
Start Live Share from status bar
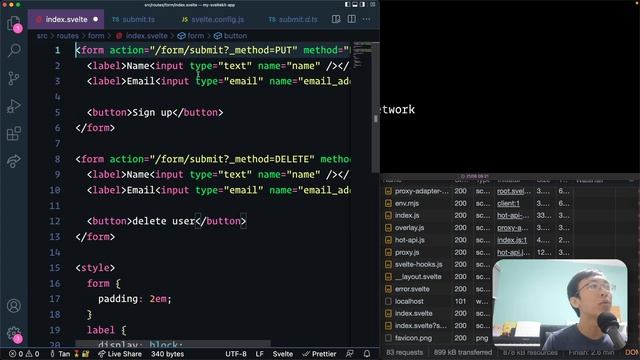[120, 354]
